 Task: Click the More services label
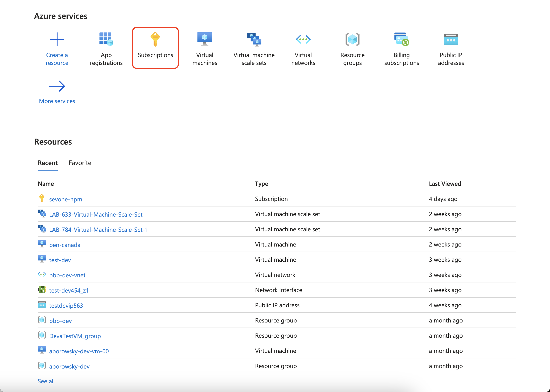click(x=57, y=101)
